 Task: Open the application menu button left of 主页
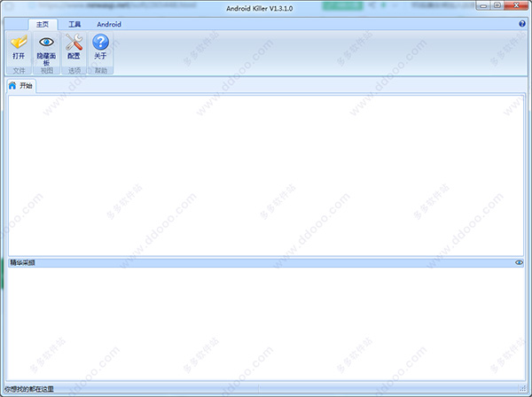(x=16, y=25)
